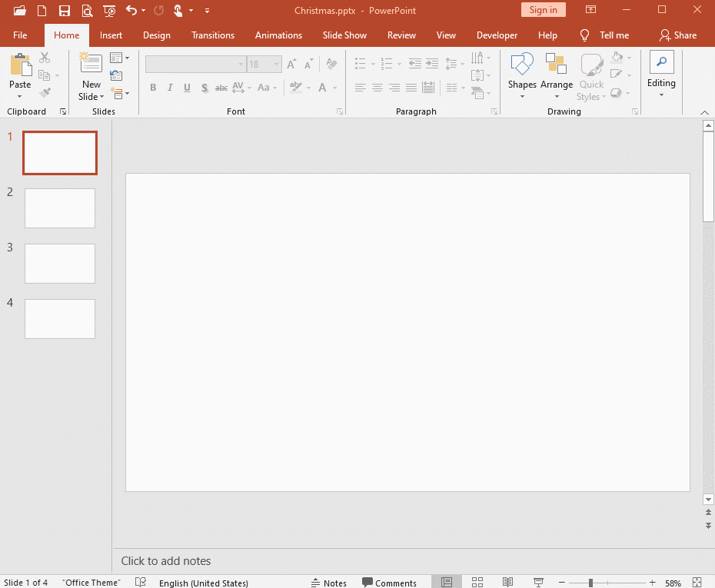The height and width of the screenshot is (588, 715).
Task: Click the zoom slider handle
Action: [590, 583]
